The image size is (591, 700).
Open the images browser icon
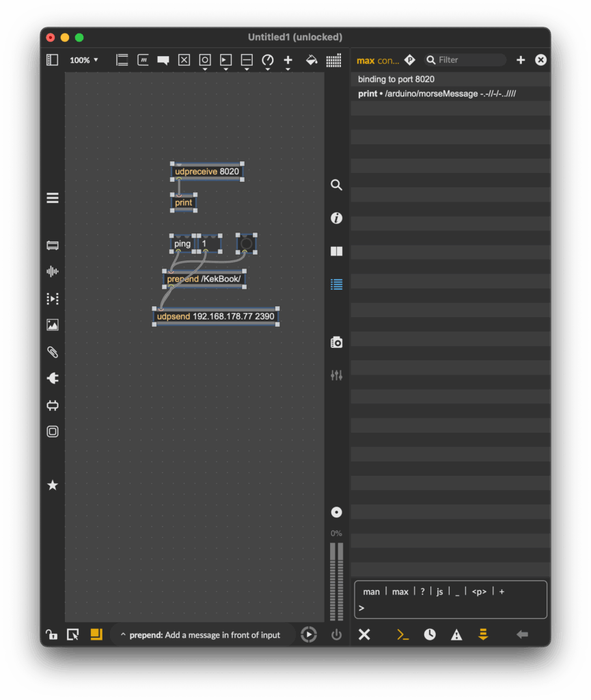coord(53,325)
